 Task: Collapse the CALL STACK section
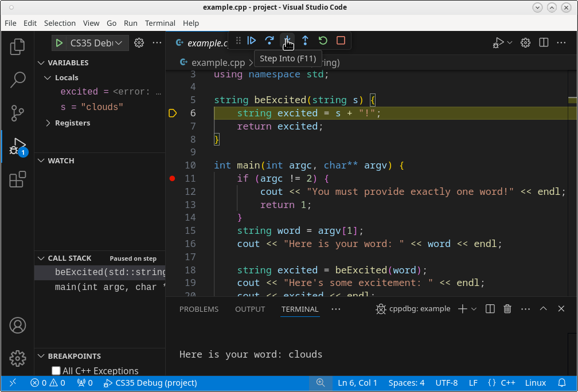pos(41,258)
